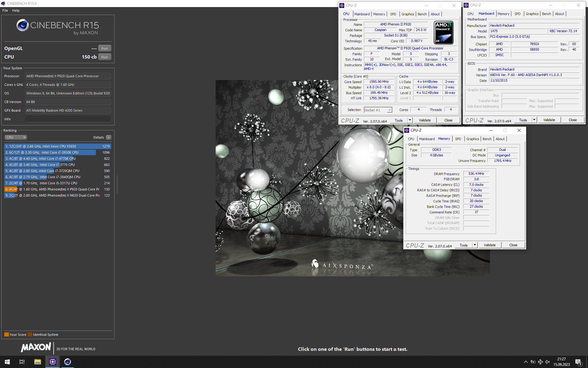This screenshot has width=588, height=368.
Task: Click the panel splitter handle beside Ranking
Action: tap(117, 184)
